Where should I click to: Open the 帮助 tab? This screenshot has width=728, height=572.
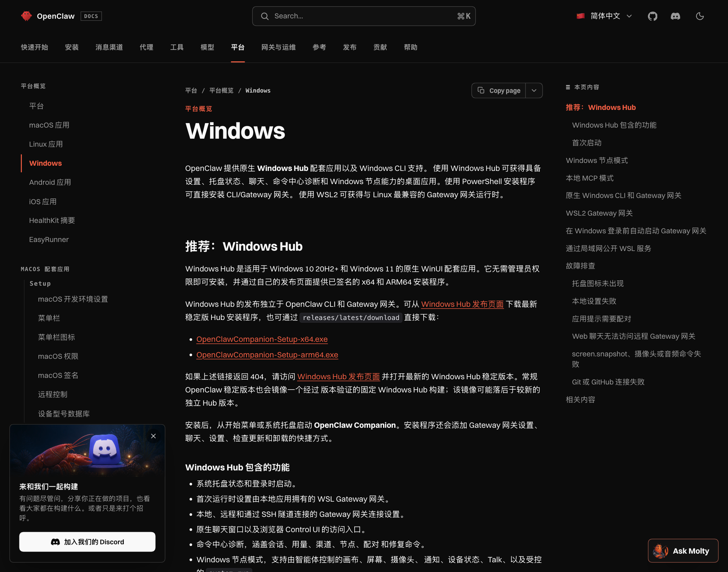point(410,47)
